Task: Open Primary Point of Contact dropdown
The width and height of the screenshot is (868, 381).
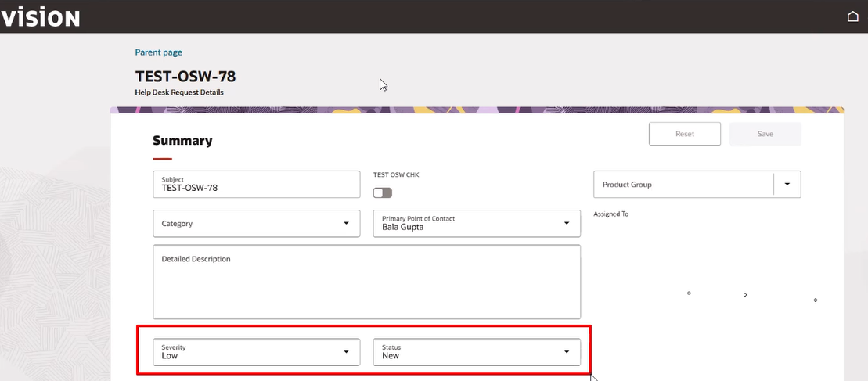Action: coord(477,224)
